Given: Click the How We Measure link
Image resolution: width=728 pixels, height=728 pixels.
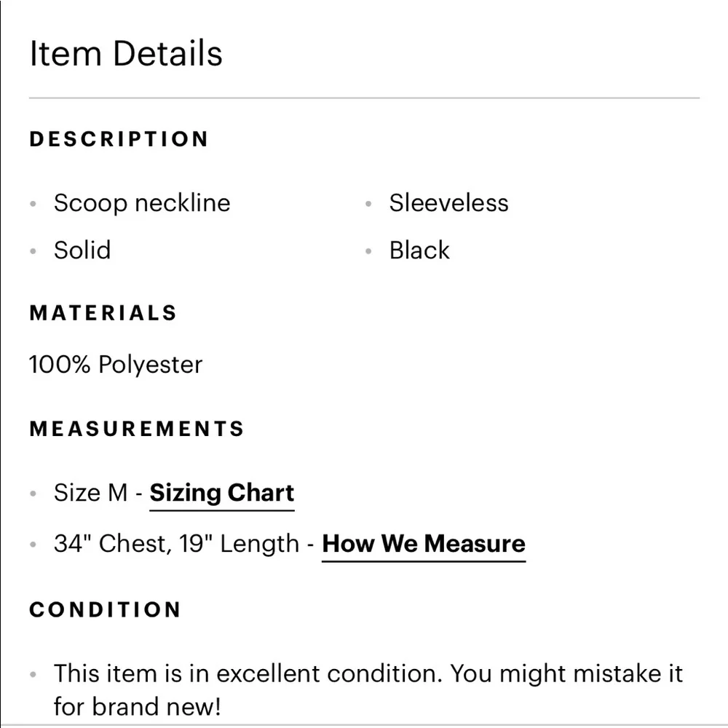Looking at the screenshot, I should pos(423,544).
